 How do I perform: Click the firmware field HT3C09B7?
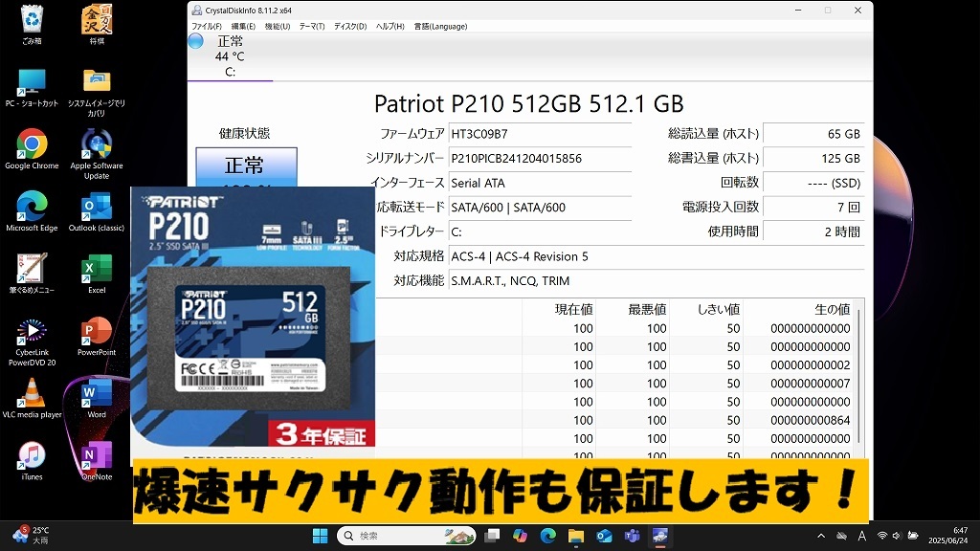click(x=540, y=134)
